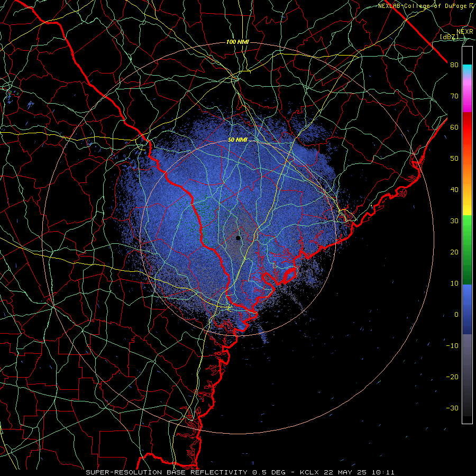Click the 40 value on the color scale

[x=454, y=190]
